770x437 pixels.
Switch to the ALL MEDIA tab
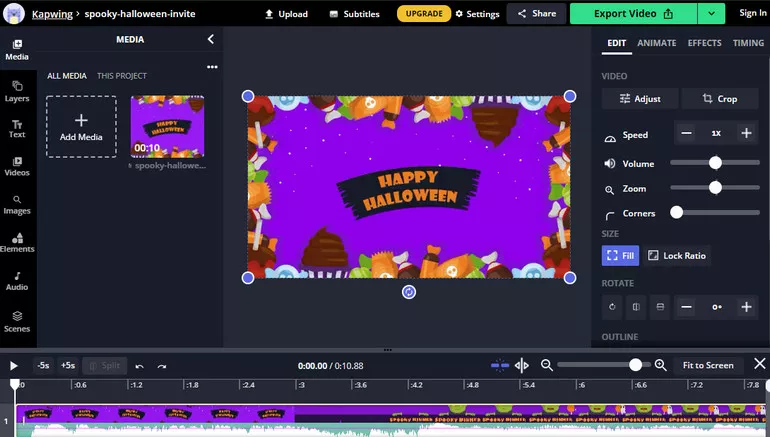point(67,76)
